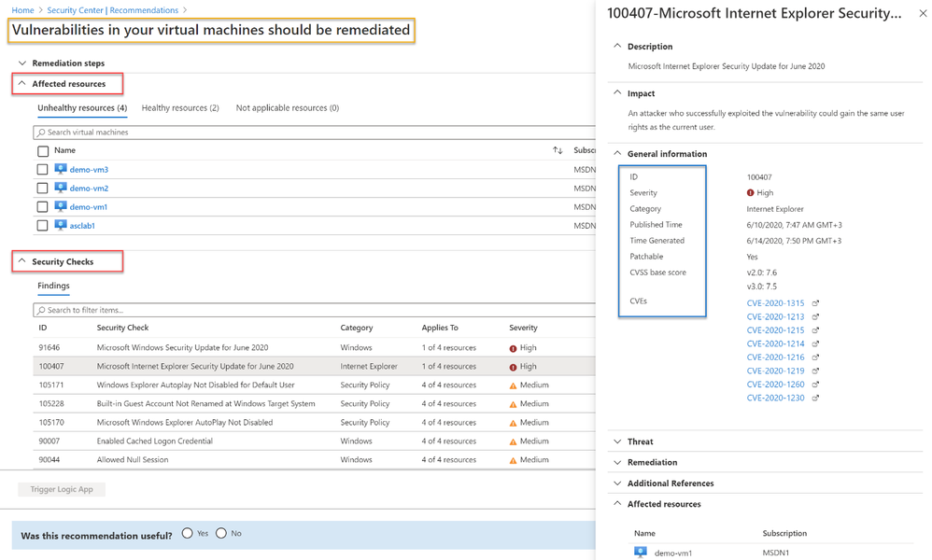
Task: Click the Search to filter items field
Action: pyautogui.click(x=315, y=310)
